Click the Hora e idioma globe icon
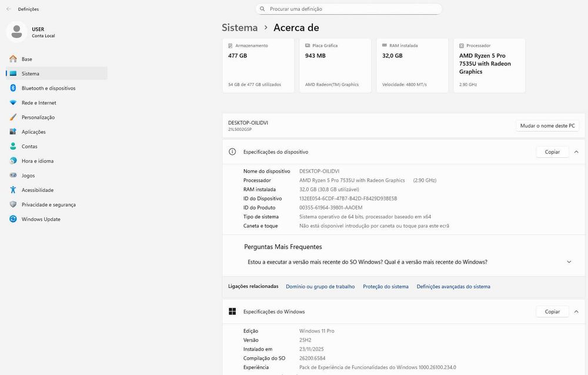The image size is (588, 375). coord(13,161)
